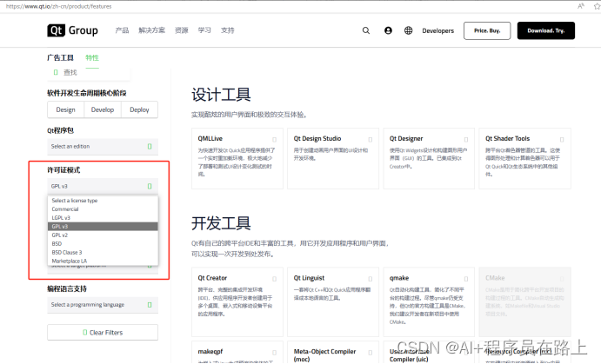Viewport: 601px width, 364px height.
Task: Choose the BSD Clause 3 option
Action: click(103, 253)
